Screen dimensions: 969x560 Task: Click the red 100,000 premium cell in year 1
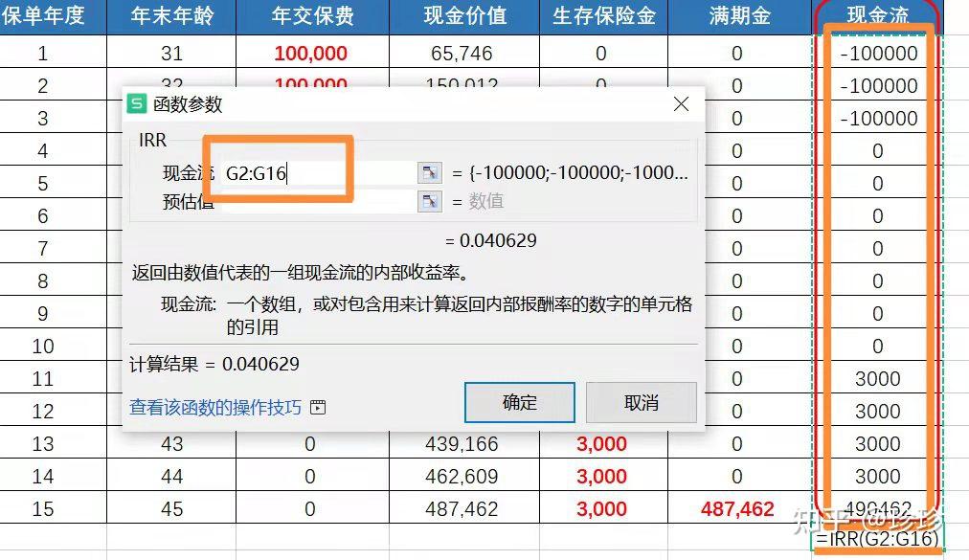coord(311,54)
